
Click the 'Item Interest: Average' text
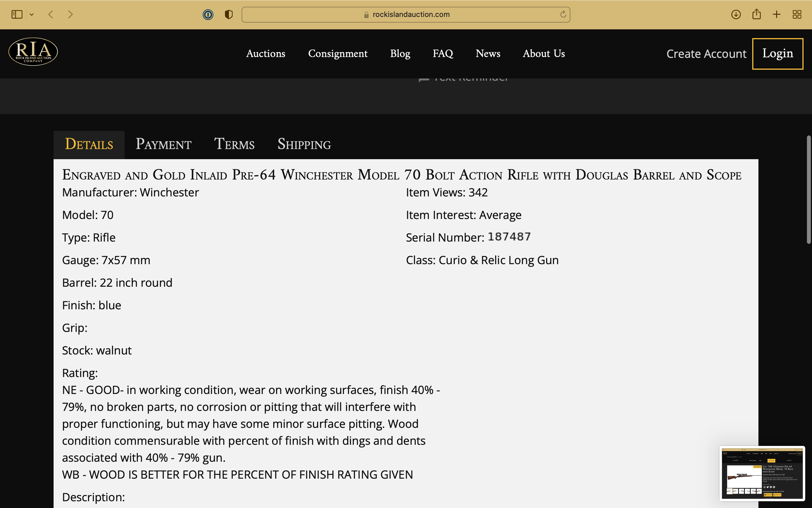point(464,215)
